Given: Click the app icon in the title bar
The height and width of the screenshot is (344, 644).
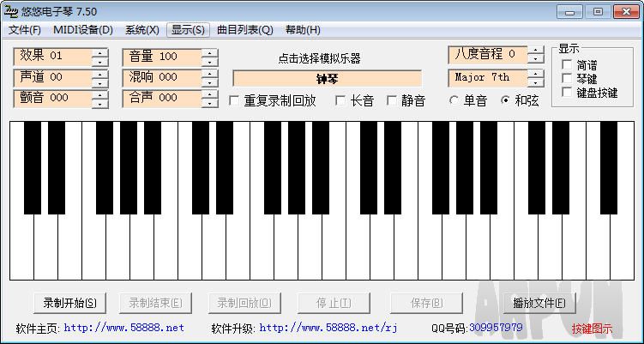Looking at the screenshot, I should [10, 11].
